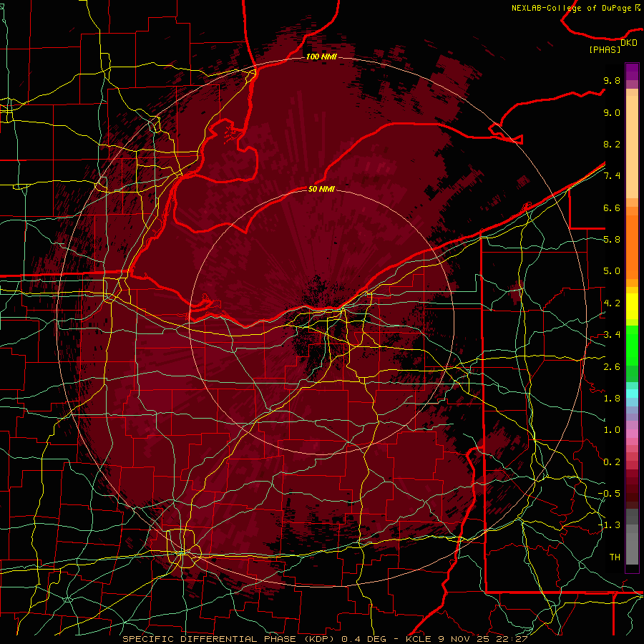Pick the orange band of the color scale

(632, 246)
